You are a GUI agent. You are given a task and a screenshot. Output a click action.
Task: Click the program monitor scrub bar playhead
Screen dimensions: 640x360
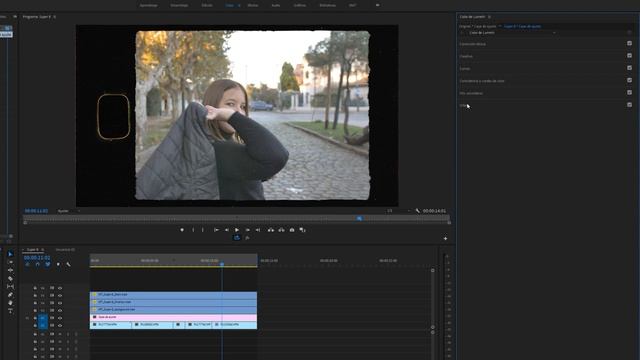point(359,218)
